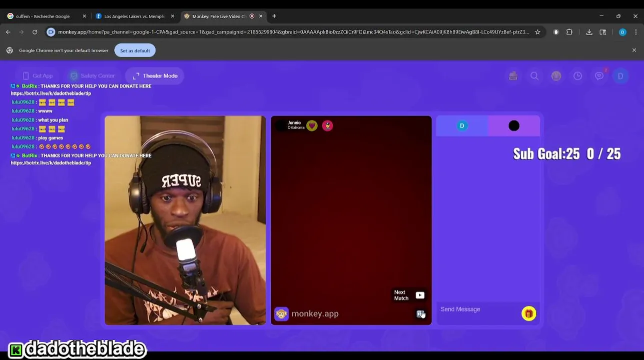Screen dimensions: 644x360
Task: Send a gift with the yellow gift icon
Action: (529, 313)
